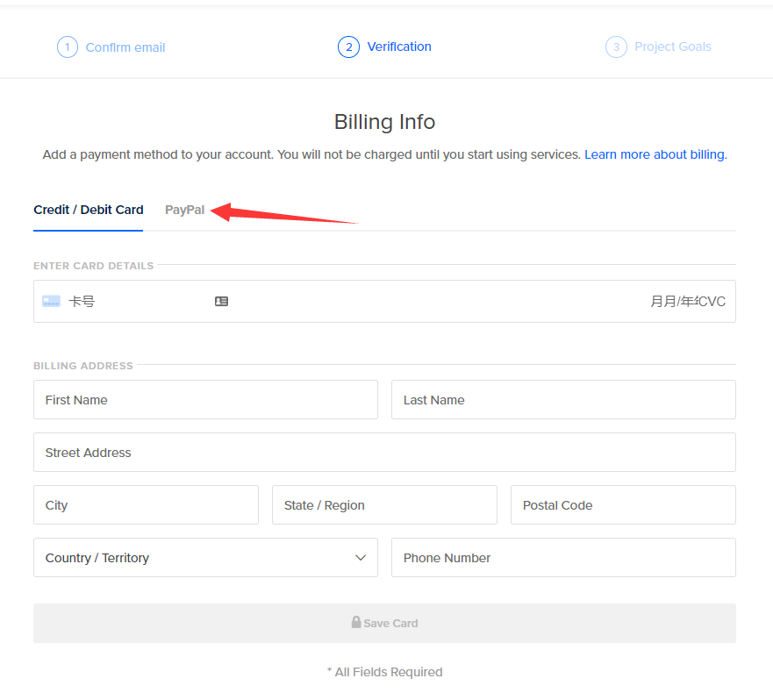
Task: Focus the Street Address field
Action: (384, 453)
